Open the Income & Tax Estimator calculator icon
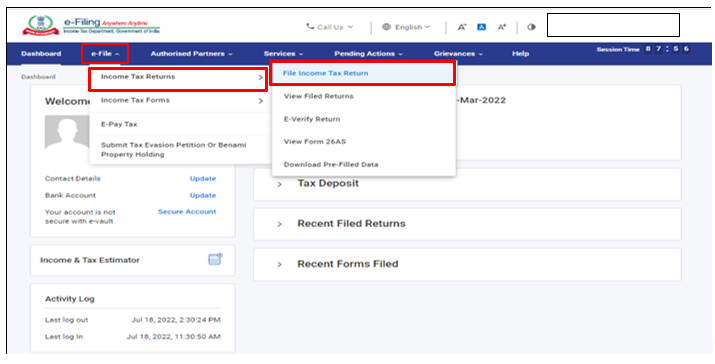 [215, 259]
